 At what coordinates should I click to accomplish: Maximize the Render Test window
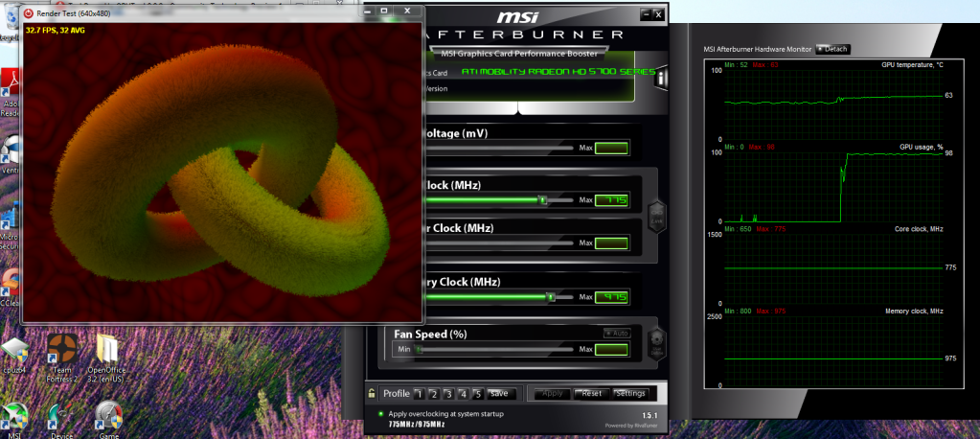point(384,11)
